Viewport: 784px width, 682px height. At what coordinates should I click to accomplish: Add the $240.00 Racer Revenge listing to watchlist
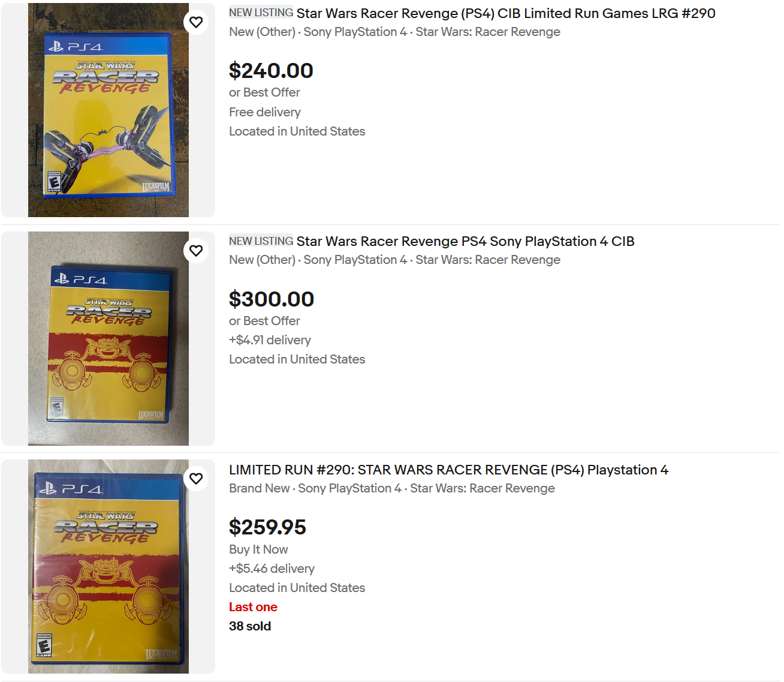pos(196,22)
